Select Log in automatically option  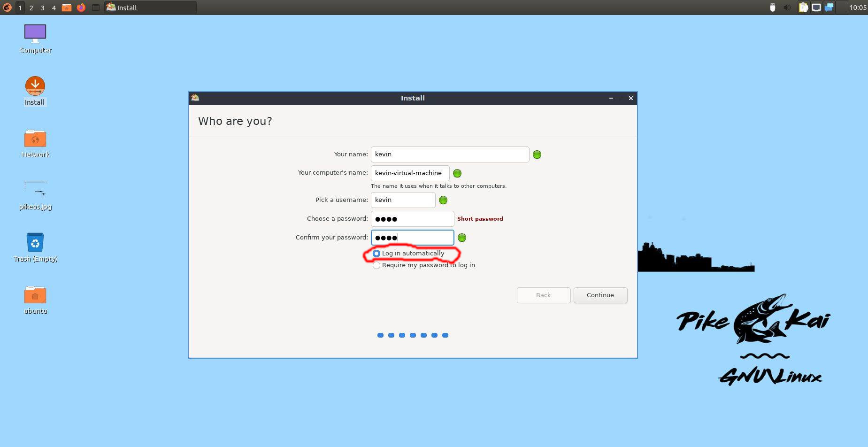(408, 254)
